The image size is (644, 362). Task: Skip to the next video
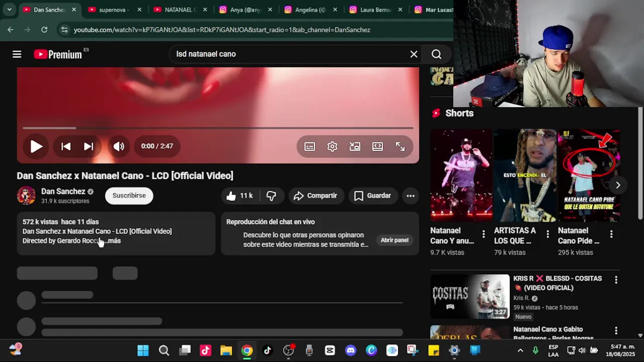[89, 146]
